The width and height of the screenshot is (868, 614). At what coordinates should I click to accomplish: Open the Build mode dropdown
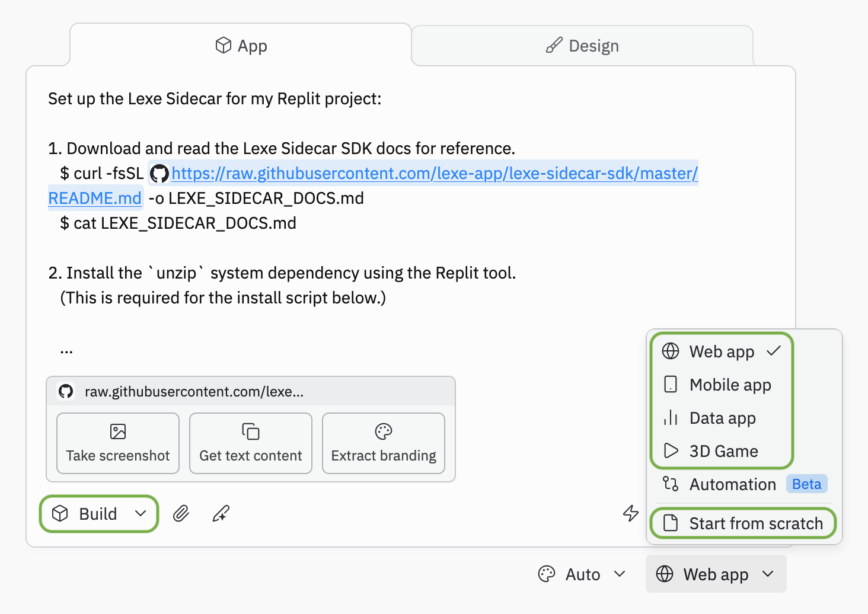click(99, 514)
